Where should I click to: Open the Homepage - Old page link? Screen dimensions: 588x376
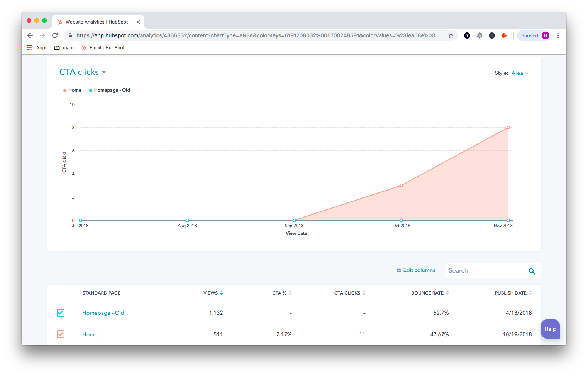coord(103,313)
